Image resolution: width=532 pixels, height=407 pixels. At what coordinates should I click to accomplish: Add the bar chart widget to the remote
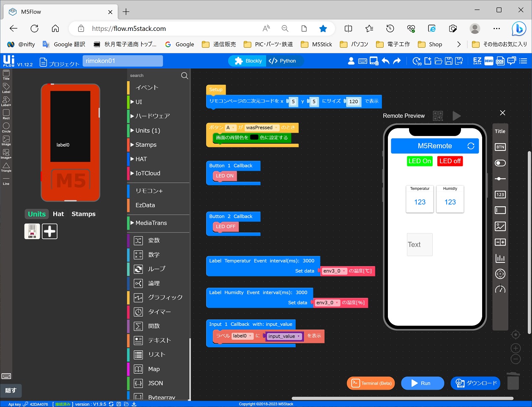tap(500, 258)
